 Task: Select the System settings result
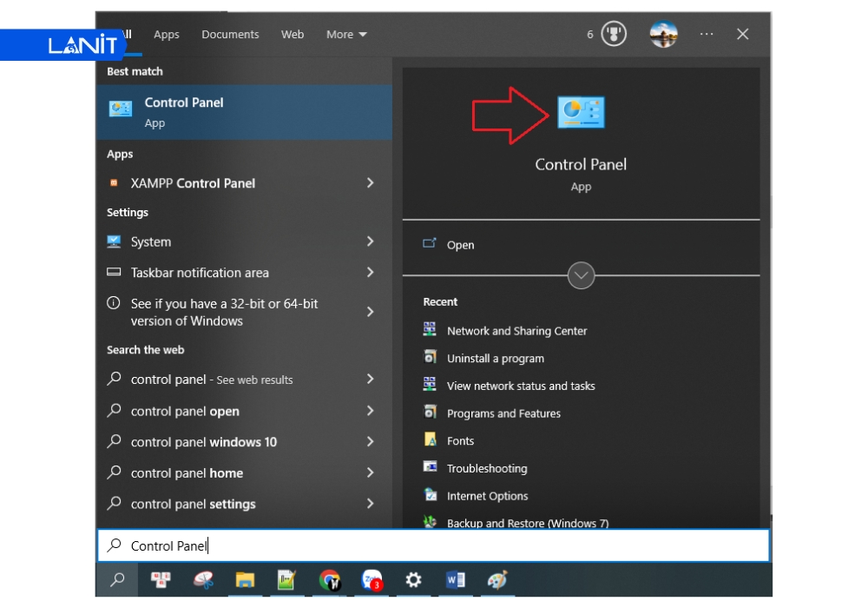[x=244, y=241]
